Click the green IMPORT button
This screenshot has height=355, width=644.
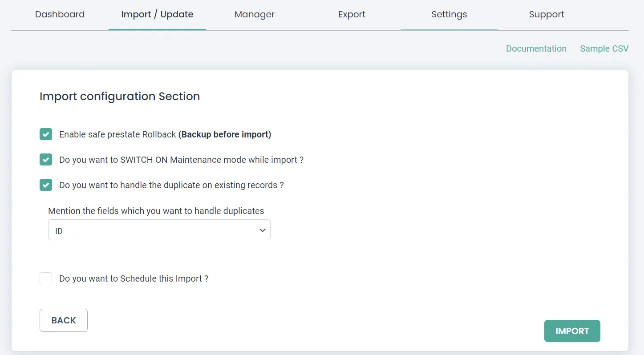coord(572,331)
